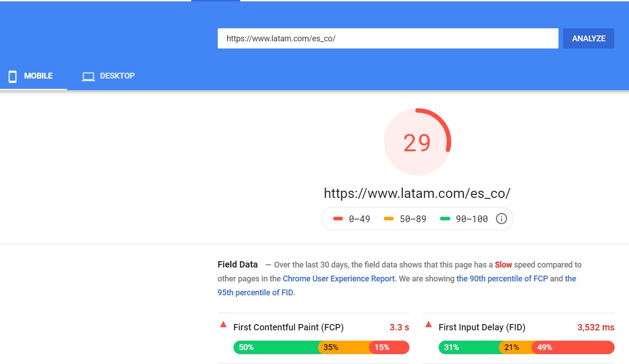Click the red 49% segment of the FID bar
The width and height of the screenshot is (629, 364).
coord(572,347)
